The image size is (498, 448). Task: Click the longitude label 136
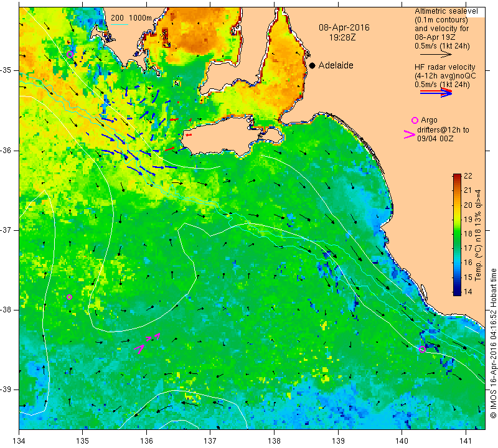click(146, 441)
